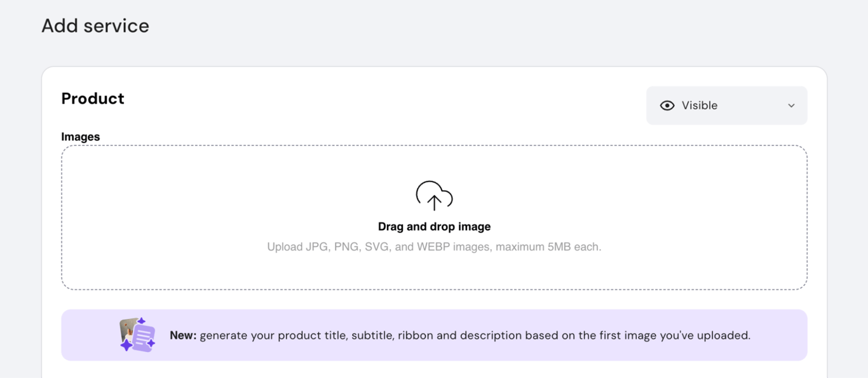Click the upload file-type hint text
868x378 pixels.
[x=434, y=246]
